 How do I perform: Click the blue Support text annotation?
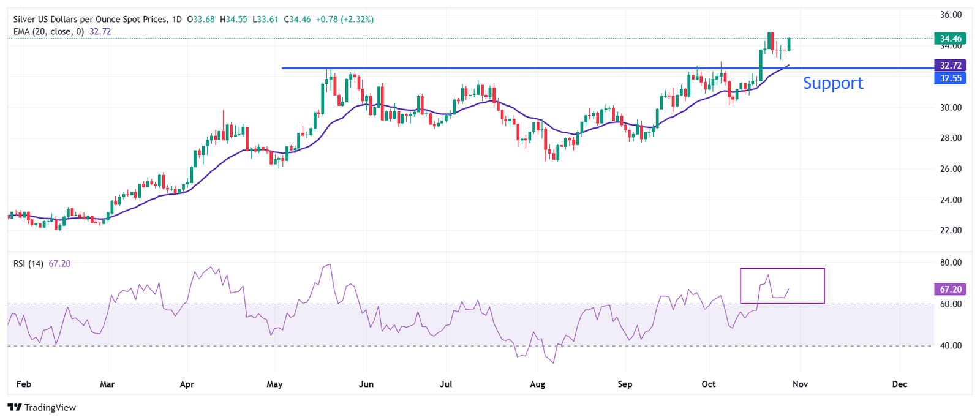832,83
